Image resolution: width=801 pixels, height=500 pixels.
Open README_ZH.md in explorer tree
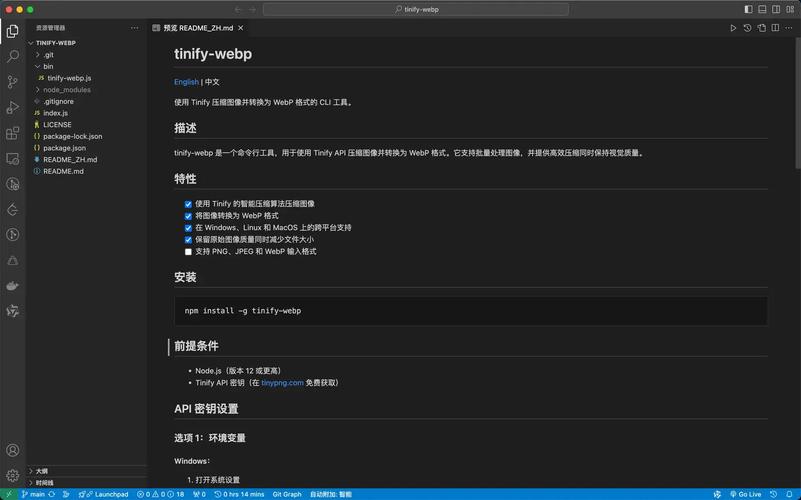(87, 160)
